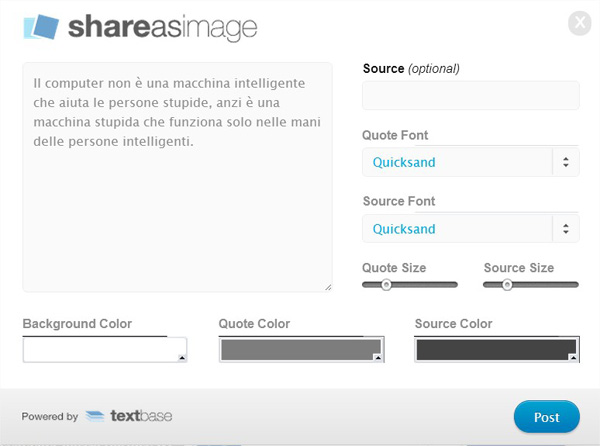Viewport: 600px width, 446px height.
Task: Click the Quote Color small arrow
Action: coord(378,358)
